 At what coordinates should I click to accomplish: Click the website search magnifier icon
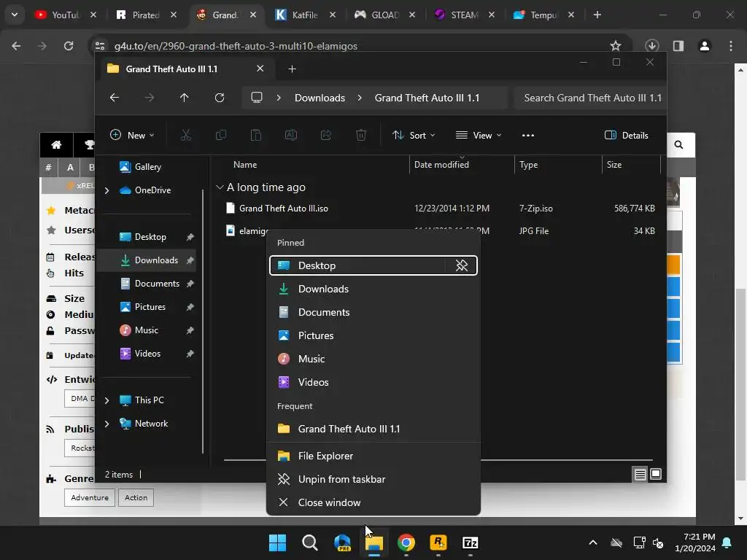(679, 145)
